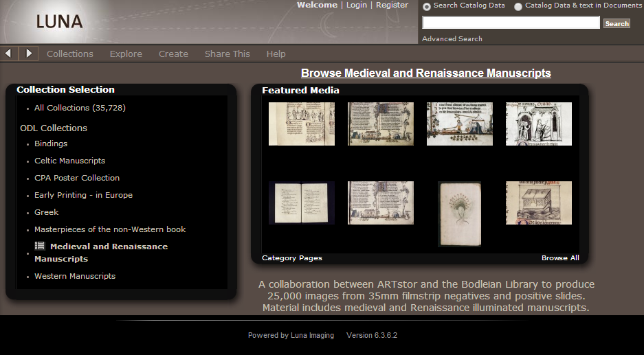Click into the catalog search text field
This screenshot has width=644, height=355.
tap(511, 23)
